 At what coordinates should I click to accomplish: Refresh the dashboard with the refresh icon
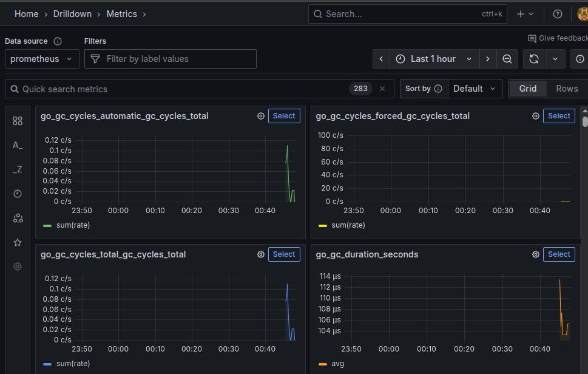point(534,59)
